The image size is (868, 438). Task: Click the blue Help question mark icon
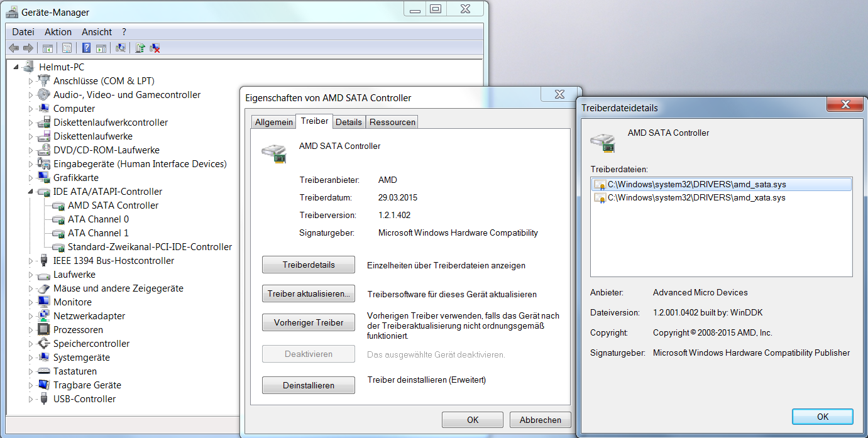[86, 48]
